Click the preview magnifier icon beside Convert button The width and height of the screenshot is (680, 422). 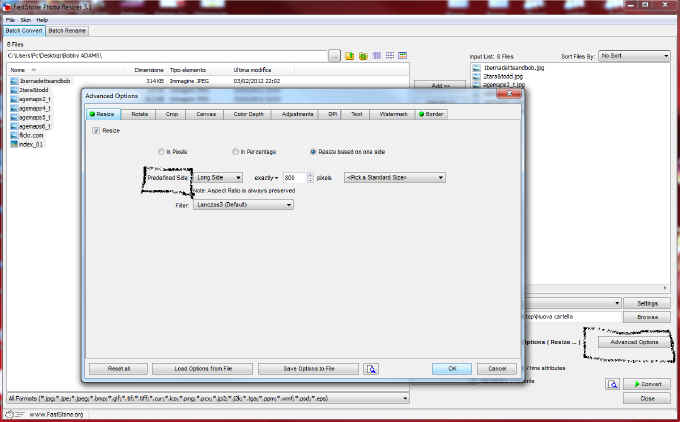(612, 384)
